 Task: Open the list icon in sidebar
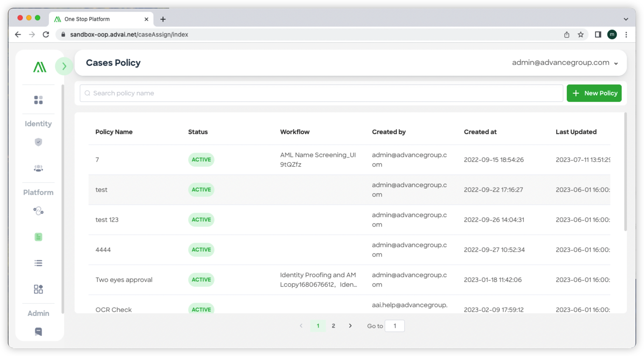tap(38, 263)
